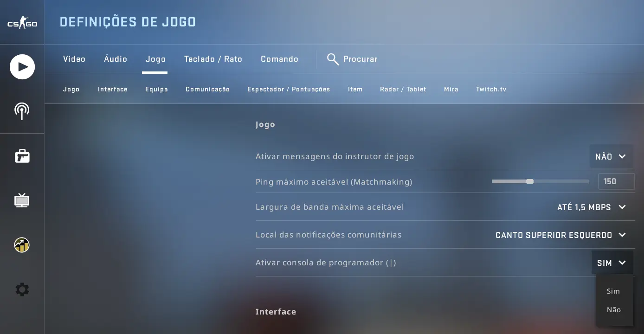Viewport: 644px width, 334px height.
Task: Open the Play menu from the sidebar
Action: 22,67
